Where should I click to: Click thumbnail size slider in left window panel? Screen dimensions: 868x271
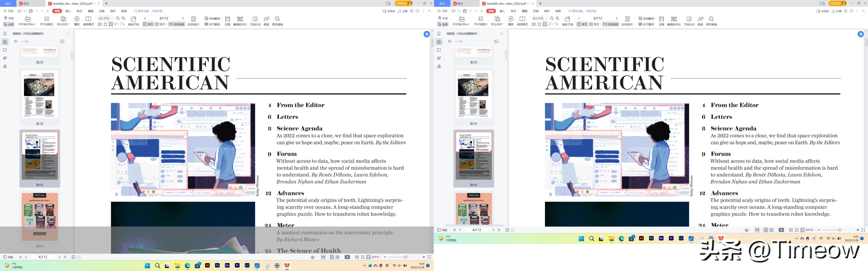click(27, 41)
